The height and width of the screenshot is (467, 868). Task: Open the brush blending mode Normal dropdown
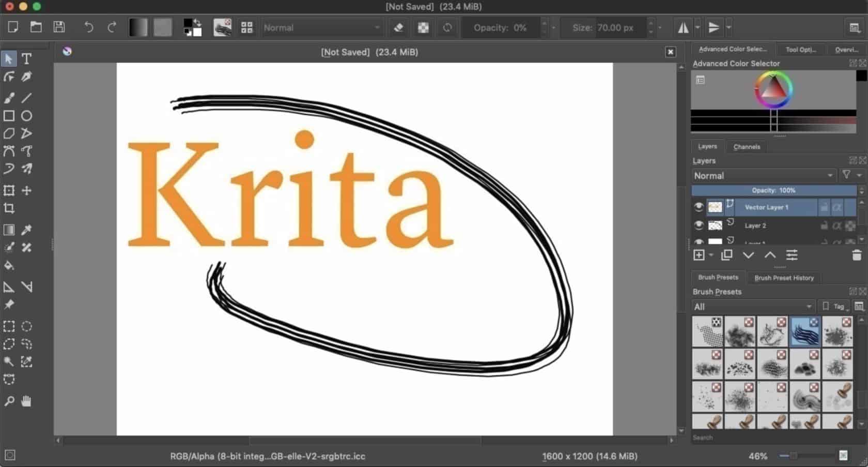[x=322, y=27]
